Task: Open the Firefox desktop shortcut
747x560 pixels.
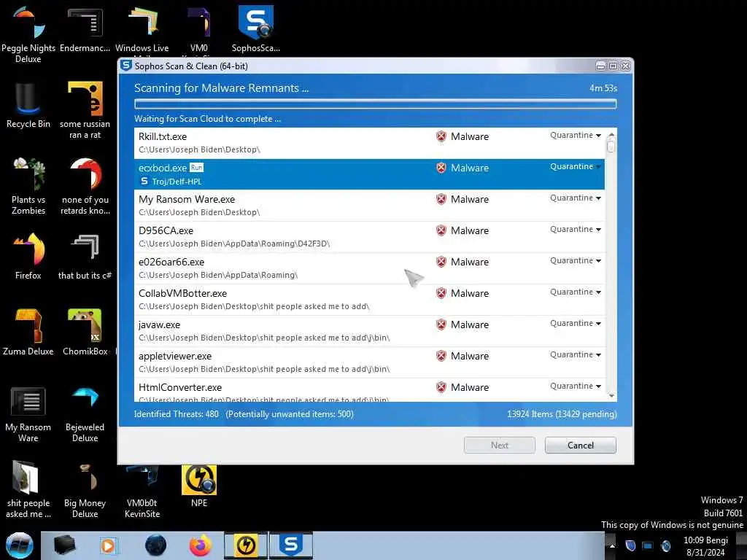Action: pos(28,257)
